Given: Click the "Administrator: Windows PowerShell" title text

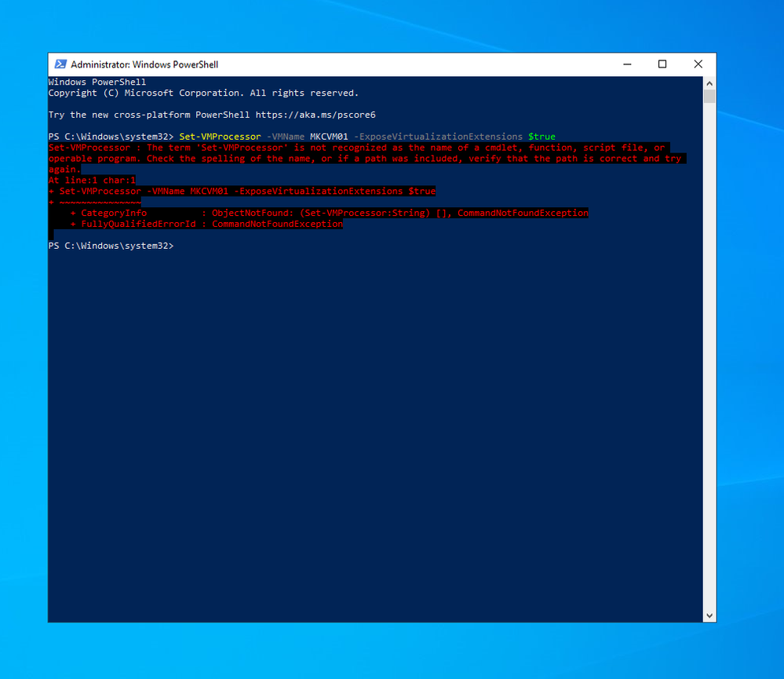Looking at the screenshot, I should (144, 64).
